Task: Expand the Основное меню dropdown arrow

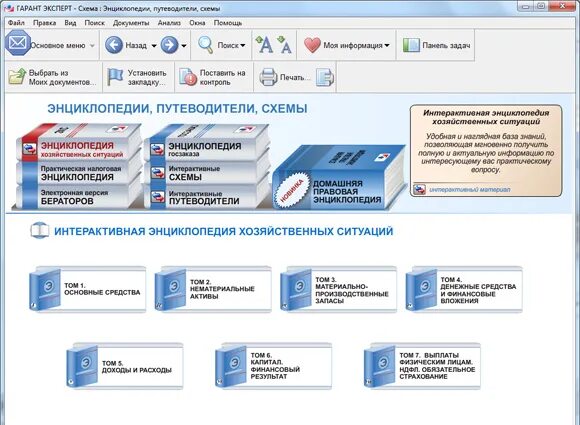Action: click(92, 45)
